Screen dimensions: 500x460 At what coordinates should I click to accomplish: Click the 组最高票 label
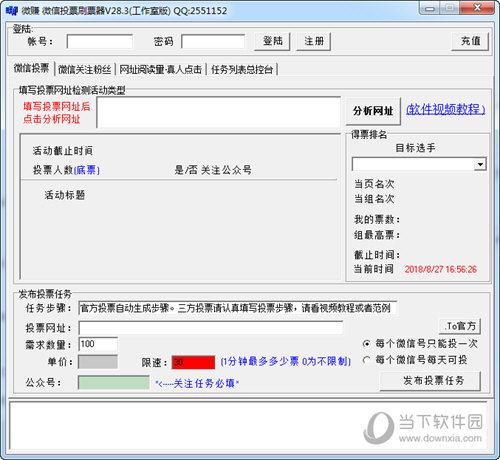[x=377, y=235]
